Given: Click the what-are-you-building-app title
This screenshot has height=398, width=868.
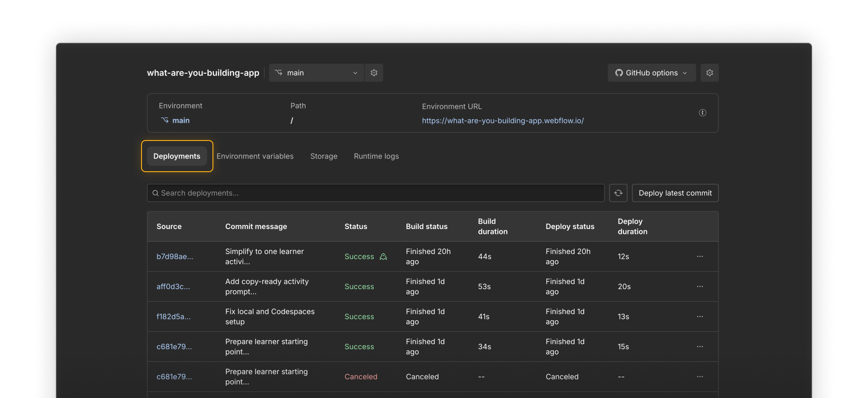Looking at the screenshot, I should click(x=203, y=73).
